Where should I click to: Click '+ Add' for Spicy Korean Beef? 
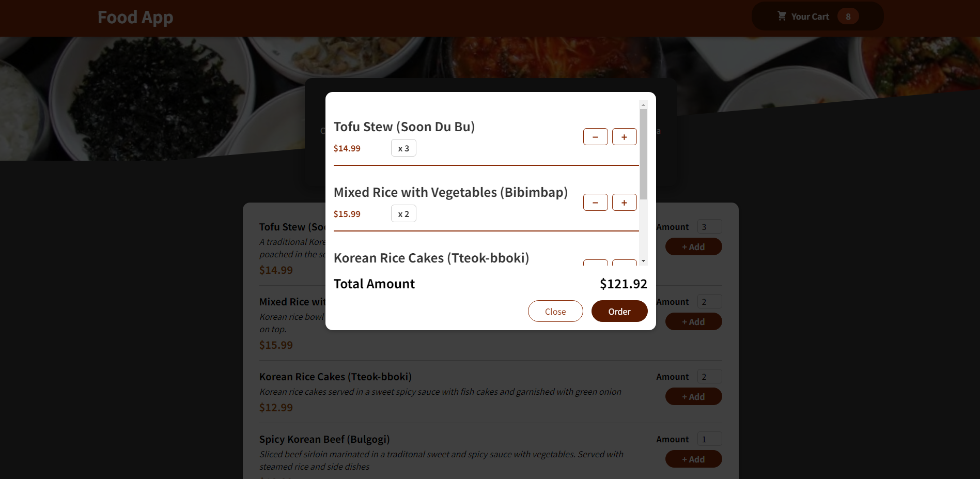693,459
